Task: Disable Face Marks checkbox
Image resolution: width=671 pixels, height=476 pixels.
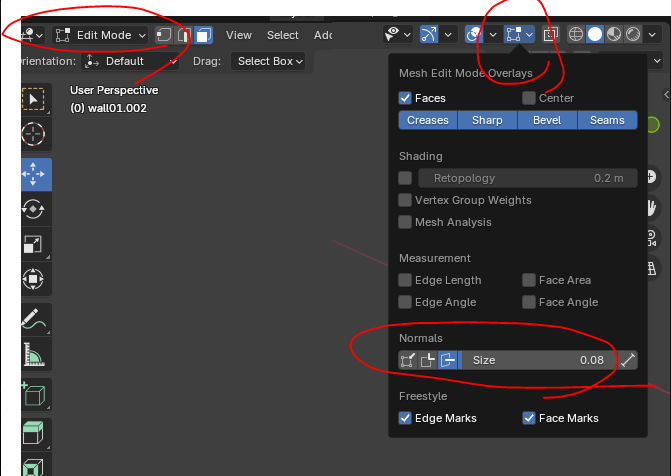Action: point(529,418)
